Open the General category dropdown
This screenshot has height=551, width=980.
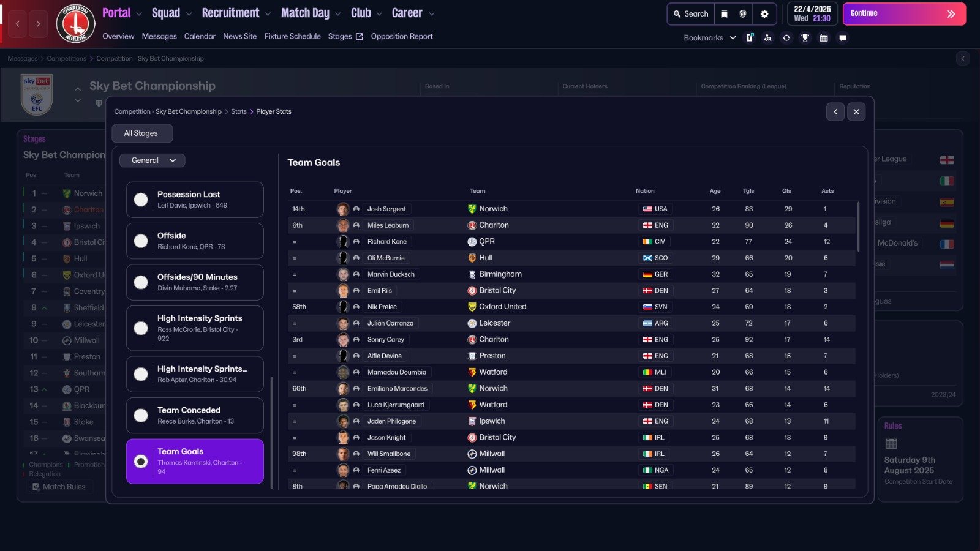tap(153, 160)
